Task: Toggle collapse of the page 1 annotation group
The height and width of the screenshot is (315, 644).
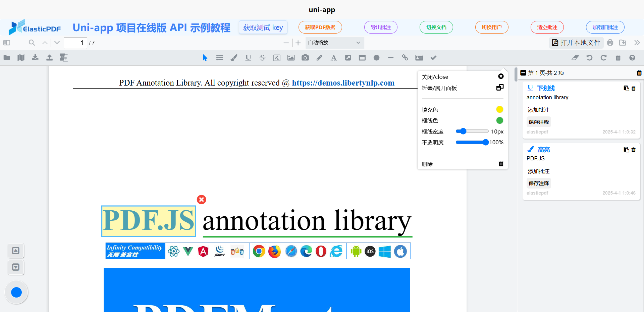Action: (524, 72)
